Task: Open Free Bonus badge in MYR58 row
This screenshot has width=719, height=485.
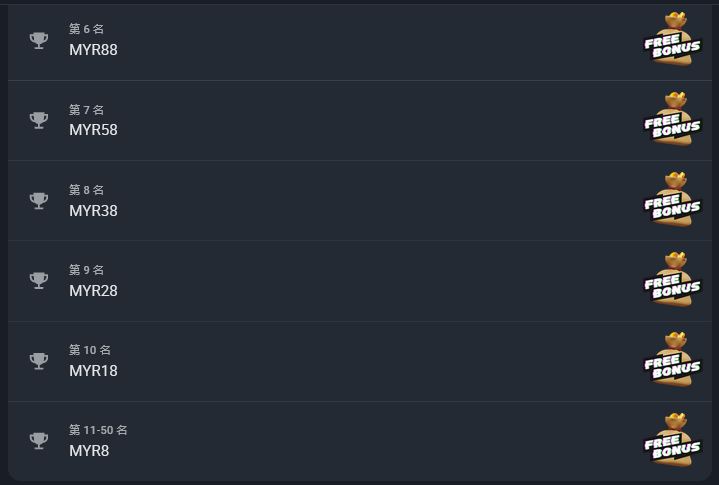Action: (672, 120)
